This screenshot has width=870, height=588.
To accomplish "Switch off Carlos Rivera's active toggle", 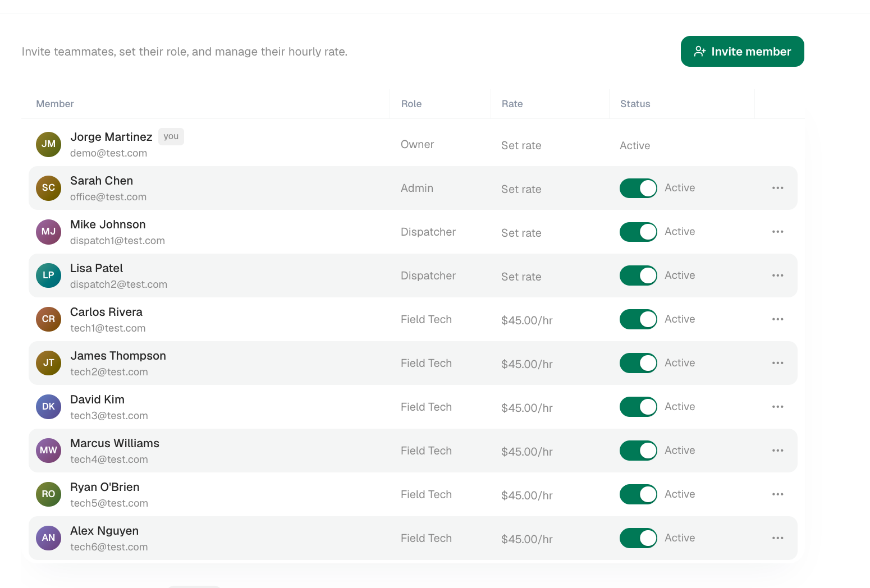I will (x=638, y=319).
